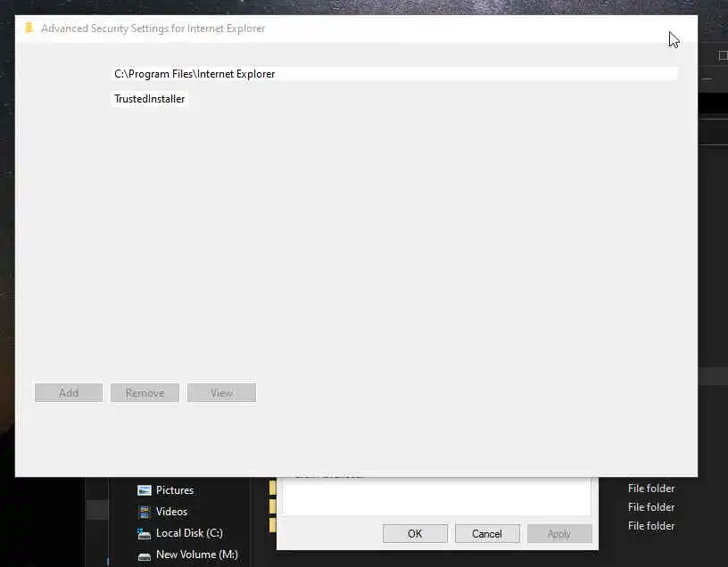Click Cancel in the Properties dialog

[x=487, y=534]
